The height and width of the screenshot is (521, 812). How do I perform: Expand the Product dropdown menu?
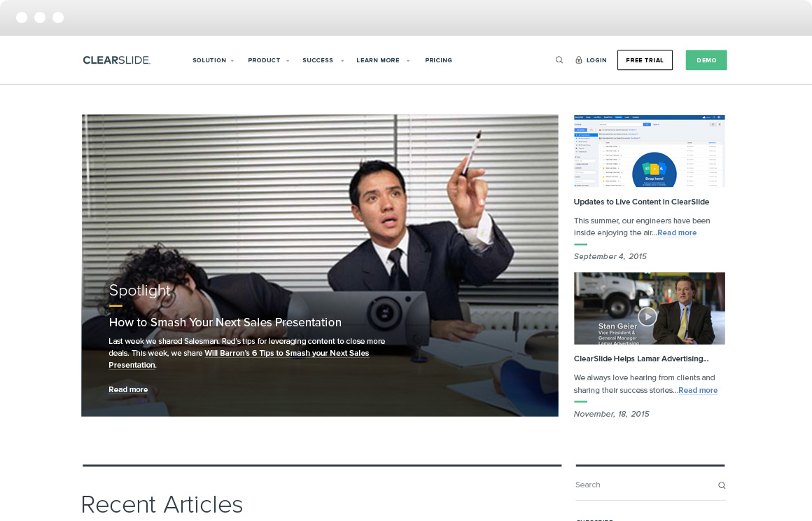pyautogui.click(x=268, y=60)
